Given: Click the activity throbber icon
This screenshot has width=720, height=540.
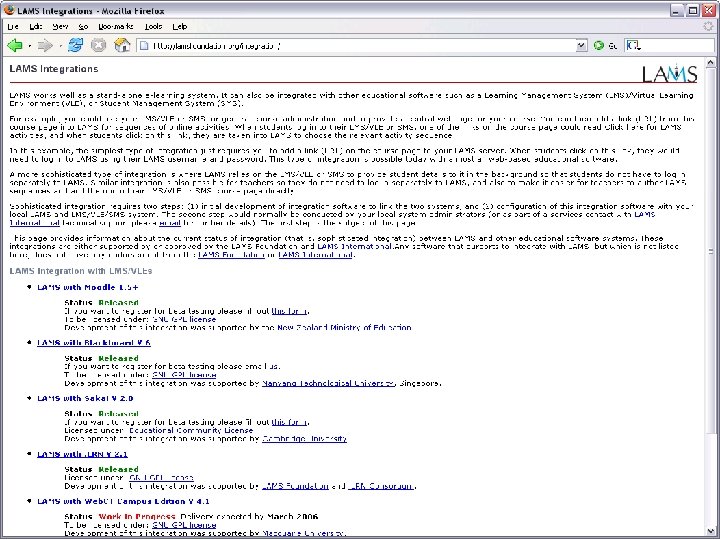Looking at the screenshot, I should click(x=709, y=27).
